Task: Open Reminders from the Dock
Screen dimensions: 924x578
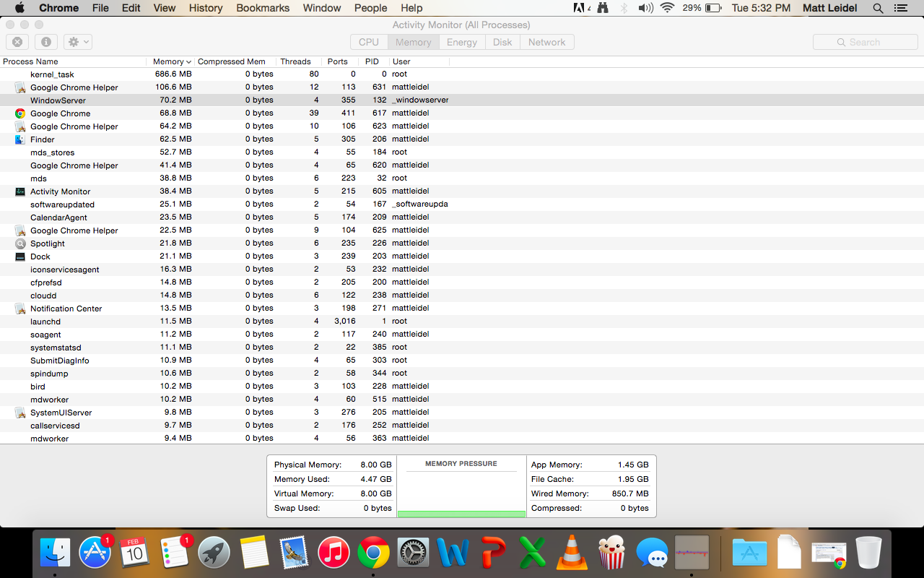Action: click(x=174, y=553)
